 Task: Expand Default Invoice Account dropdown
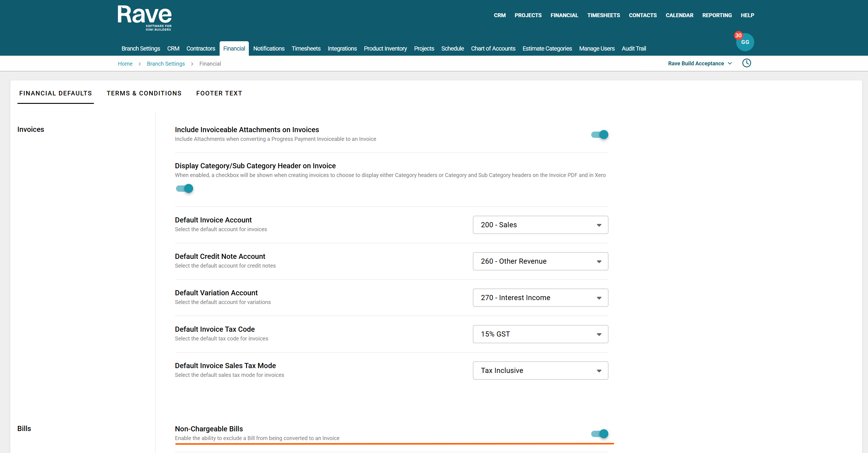click(540, 225)
